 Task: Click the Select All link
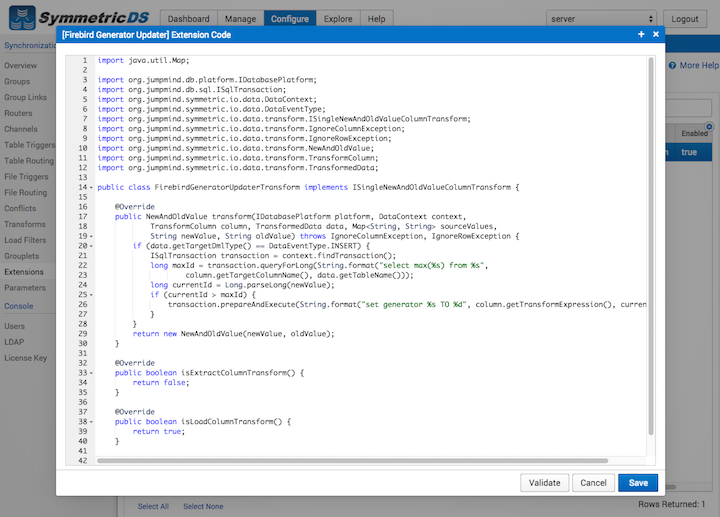point(153,506)
